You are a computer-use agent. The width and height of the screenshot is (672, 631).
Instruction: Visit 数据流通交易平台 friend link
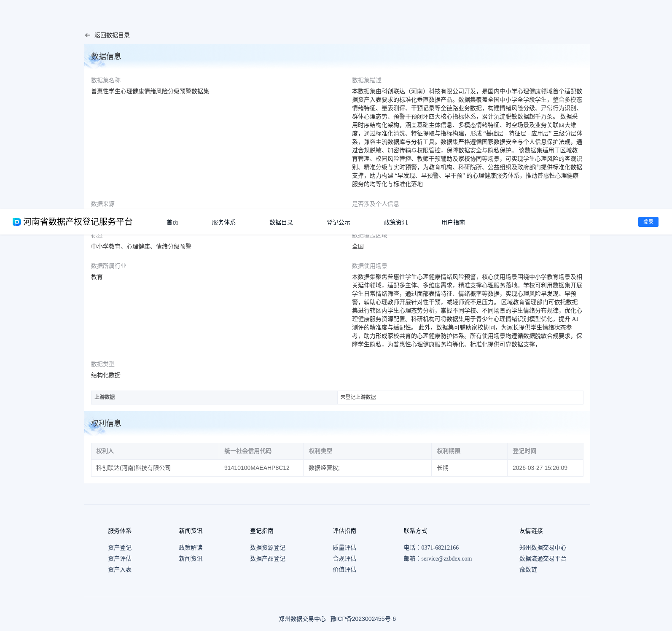coord(543,558)
